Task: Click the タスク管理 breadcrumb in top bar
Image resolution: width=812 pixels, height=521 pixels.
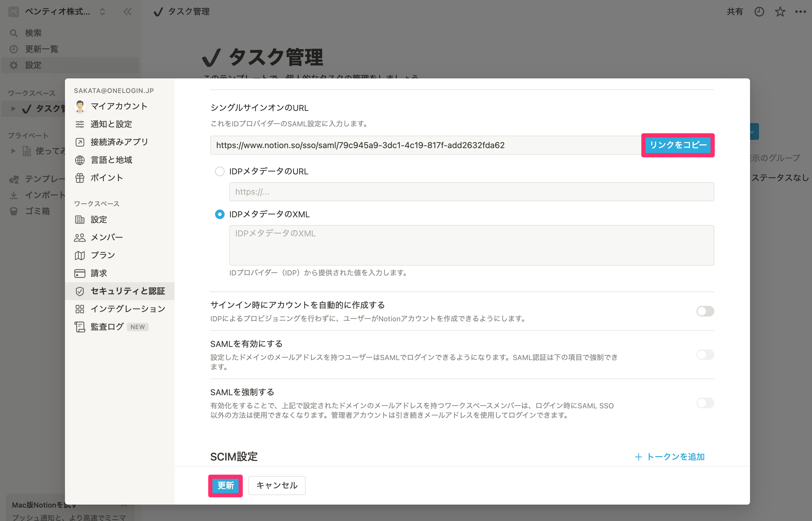Action: click(x=189, y=12)
